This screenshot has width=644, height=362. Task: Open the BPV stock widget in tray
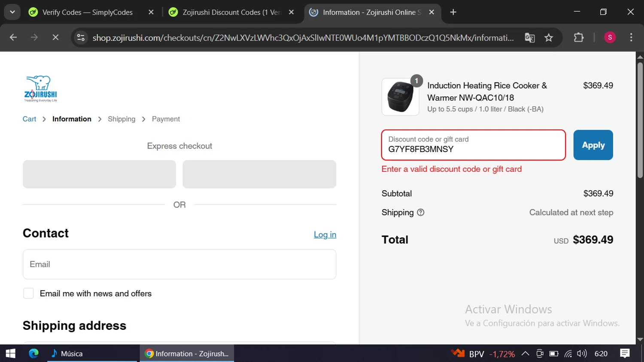pos(483,353)
